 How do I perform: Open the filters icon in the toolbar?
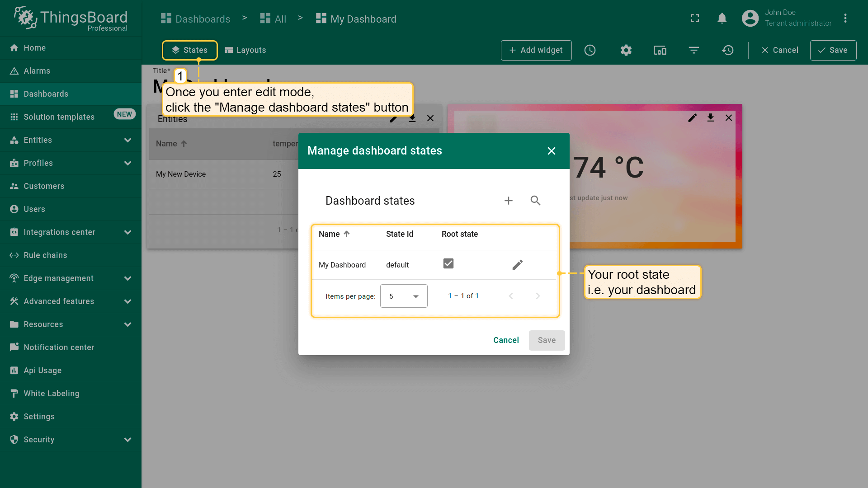click(694, 50)
